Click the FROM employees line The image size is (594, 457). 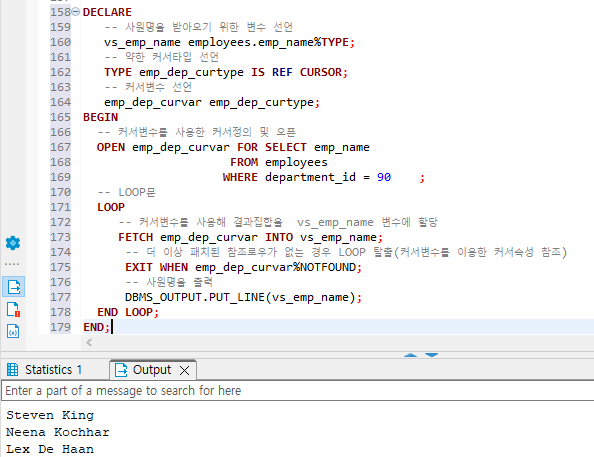(x=278, y=162)
